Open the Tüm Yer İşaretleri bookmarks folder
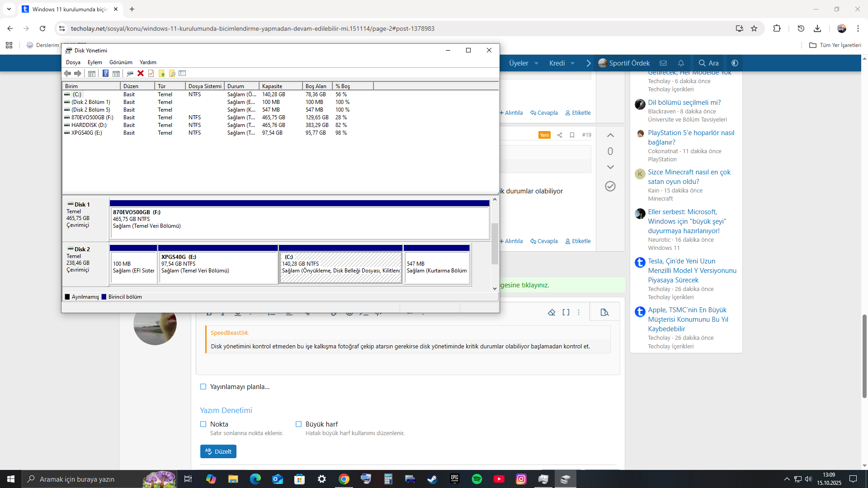Image resolution: width=868 pixels, height=488 pixels. coord(835,45)
